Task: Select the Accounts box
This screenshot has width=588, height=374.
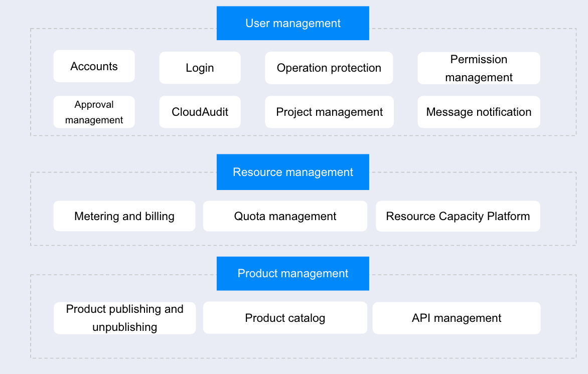Action: coord(94,66)
